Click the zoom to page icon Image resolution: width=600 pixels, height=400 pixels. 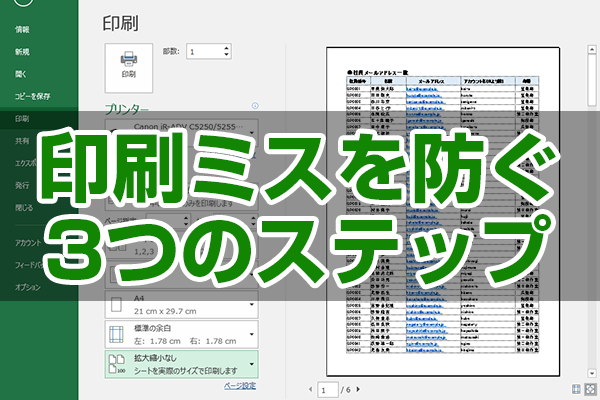click(590, 389)
